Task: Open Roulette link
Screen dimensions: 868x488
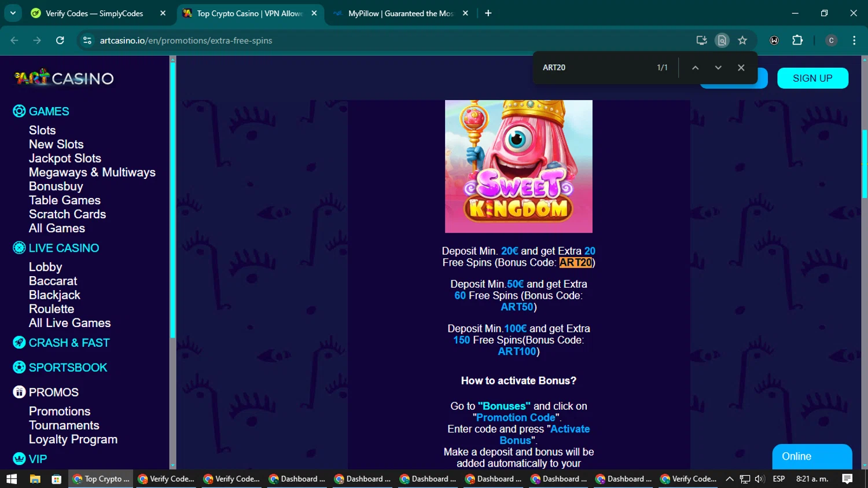Action: [52, 309]
